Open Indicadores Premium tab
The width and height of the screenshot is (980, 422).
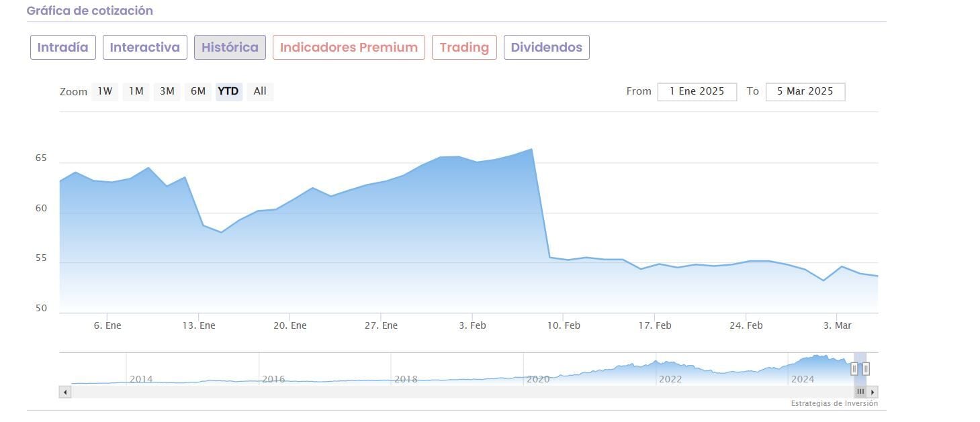click(x=349, y=48)
